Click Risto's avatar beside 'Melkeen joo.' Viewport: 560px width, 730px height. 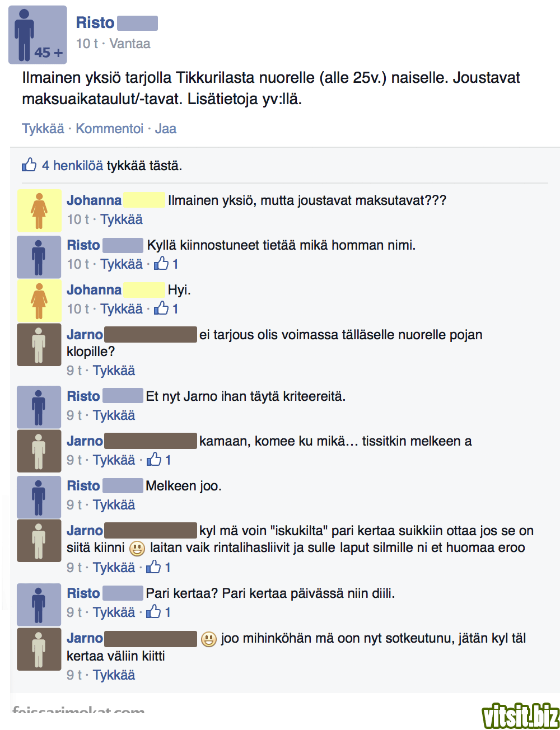tap(39, 497)
